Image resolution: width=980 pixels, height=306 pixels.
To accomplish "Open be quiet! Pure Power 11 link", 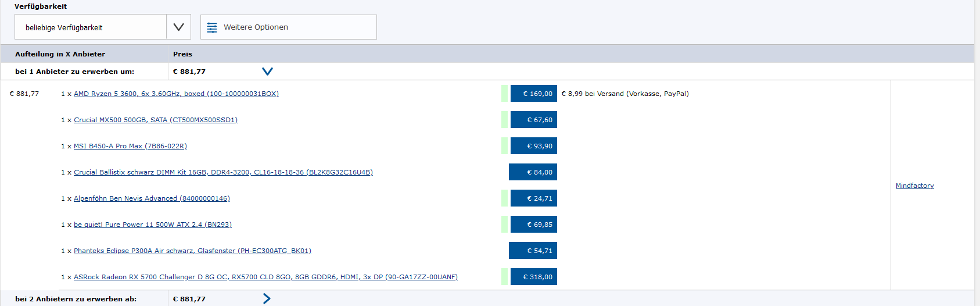I will pyautogui.click(x=153, y=225).
